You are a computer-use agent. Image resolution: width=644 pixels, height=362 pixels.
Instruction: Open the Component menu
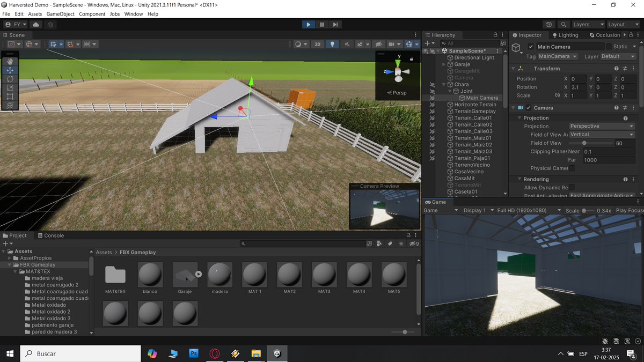[92, 14]
